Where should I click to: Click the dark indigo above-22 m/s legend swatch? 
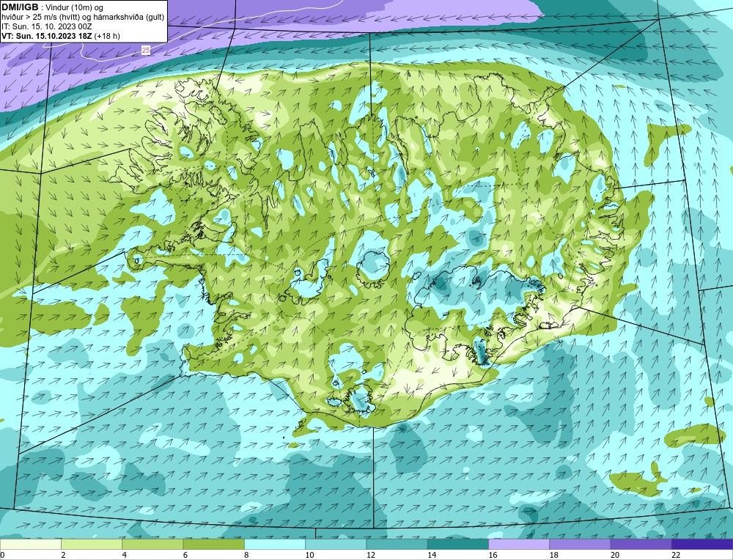pos(702,544)
